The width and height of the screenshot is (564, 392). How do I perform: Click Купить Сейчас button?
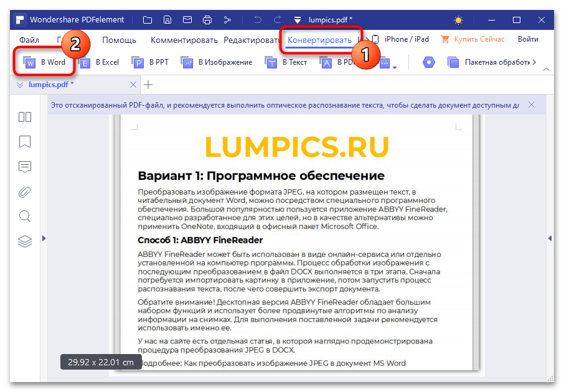pyautogui.click(x=472, y=39)
